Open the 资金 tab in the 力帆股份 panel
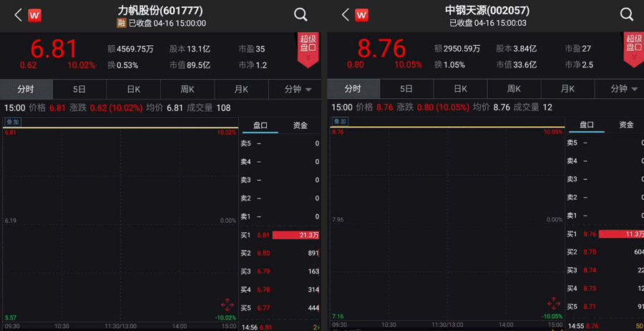 tap(299, 125)
